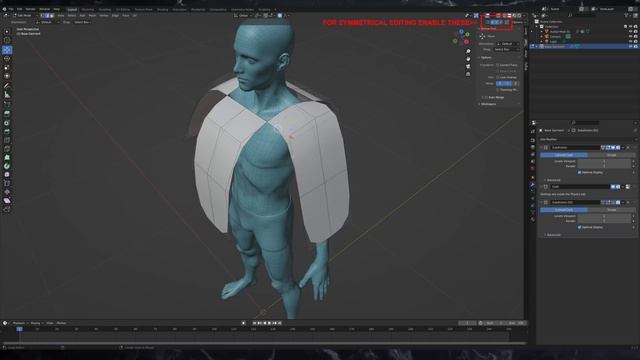Select Simple option in first Subdivision modifier
This screenshot has height=360, width=640.
pyautogui.click(x=611, y=155)
